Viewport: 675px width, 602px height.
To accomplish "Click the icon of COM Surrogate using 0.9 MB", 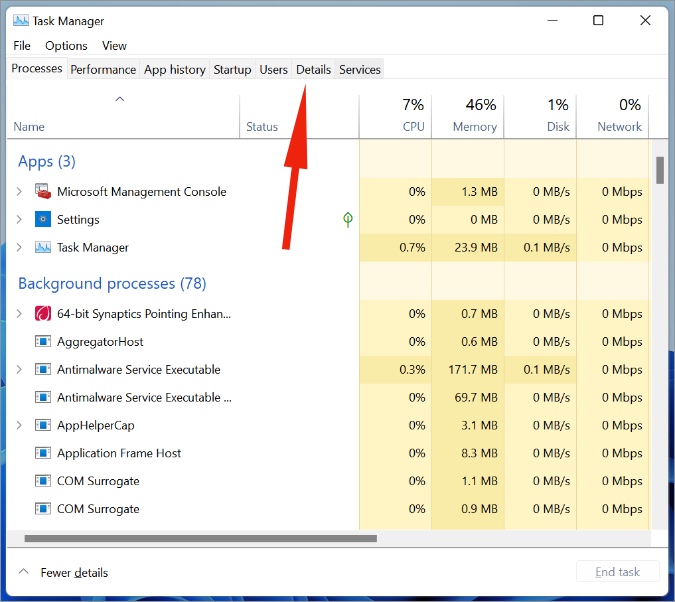I will point(43,509).
